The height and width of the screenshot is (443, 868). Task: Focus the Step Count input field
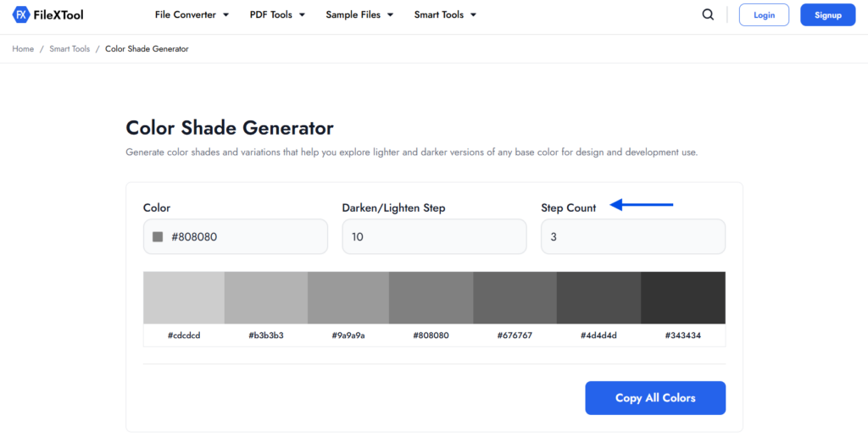coord(632,236)
